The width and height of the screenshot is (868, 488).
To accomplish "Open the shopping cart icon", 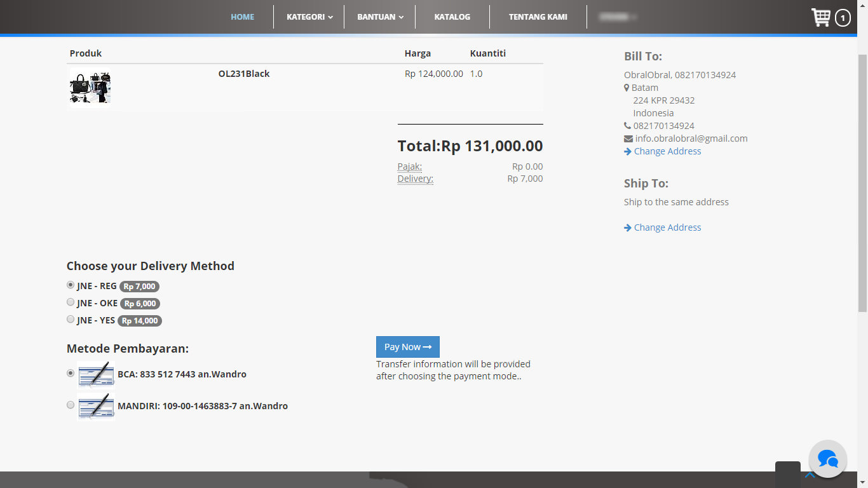I will pyautogui.click(x=820, y=17).
